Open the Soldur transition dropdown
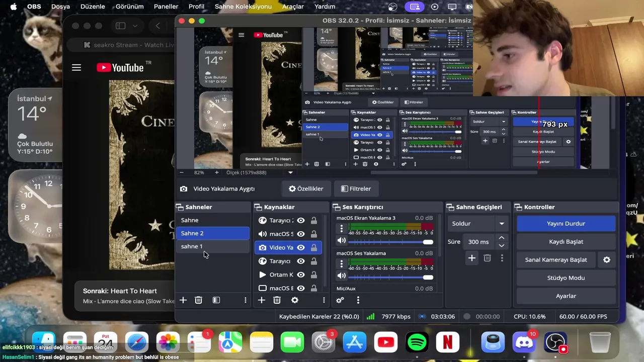644x362 pixels. click(x=478, y=223)
